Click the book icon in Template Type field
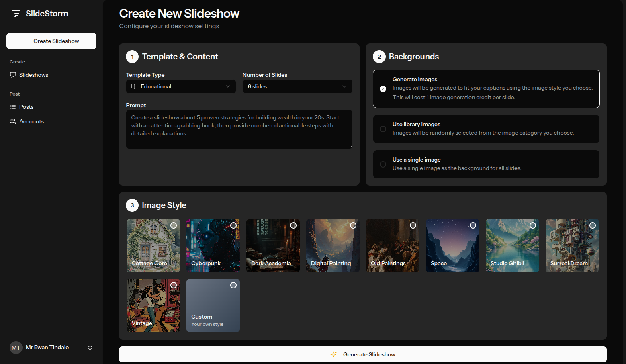This screenshot has width=626, height=364. (x=134, y=86)
